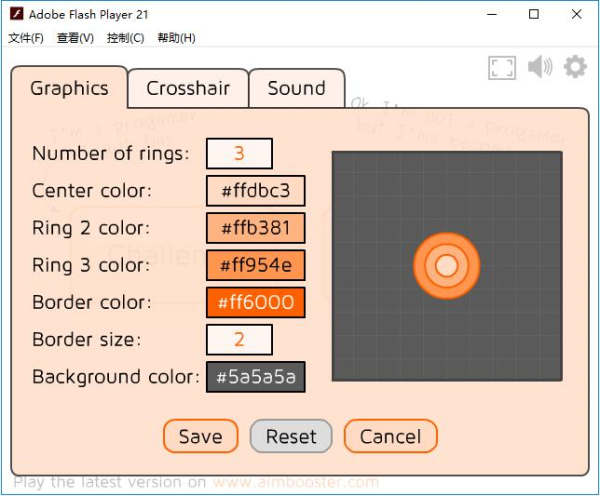
Task: Open the 查看(V) menu
Action: pos(75,38)
